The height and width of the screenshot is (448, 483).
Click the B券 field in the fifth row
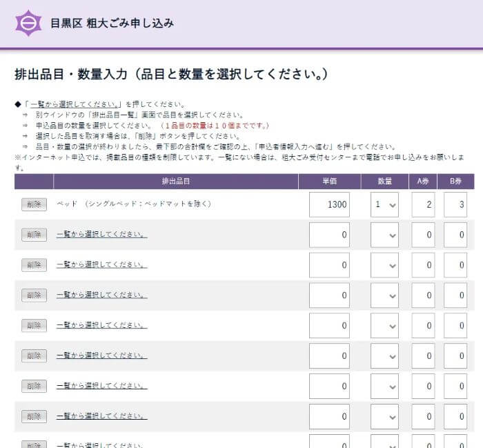tap(455, 325)
